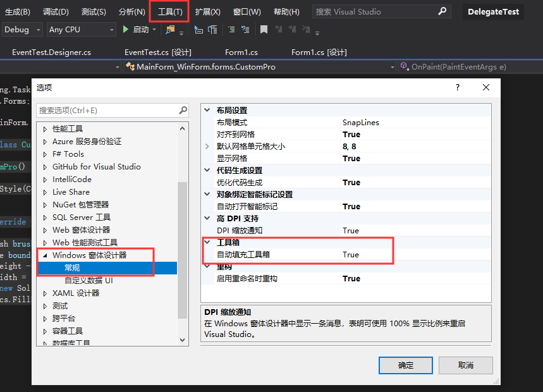
Task: Collapse the 高 DPI 支持 group
Action: coord(207,218)
